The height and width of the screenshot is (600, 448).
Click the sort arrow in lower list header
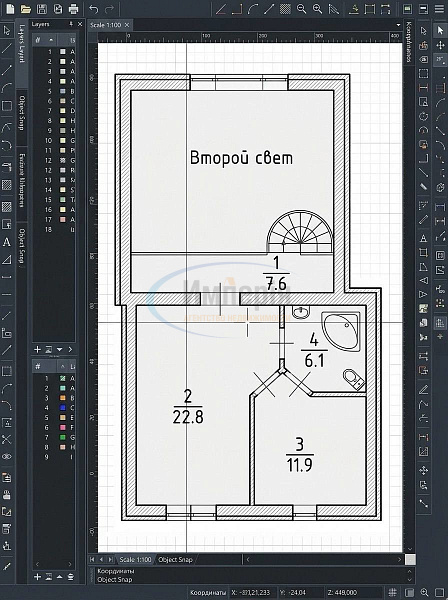(x=62, y=367)
